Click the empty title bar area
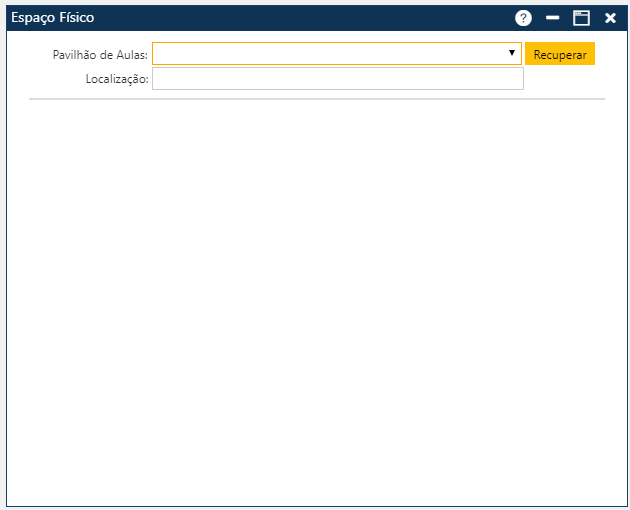Screen dimensions: 630x510 point(300,18)
